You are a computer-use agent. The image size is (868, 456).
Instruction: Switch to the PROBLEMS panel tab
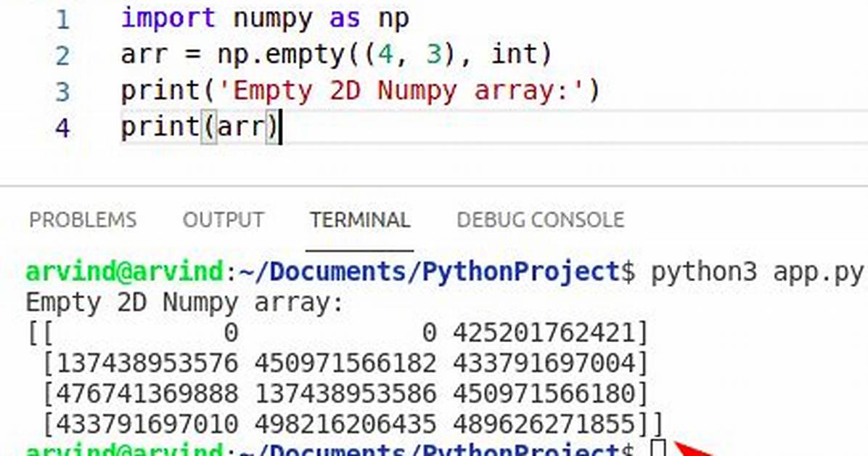tap(83, 220)
